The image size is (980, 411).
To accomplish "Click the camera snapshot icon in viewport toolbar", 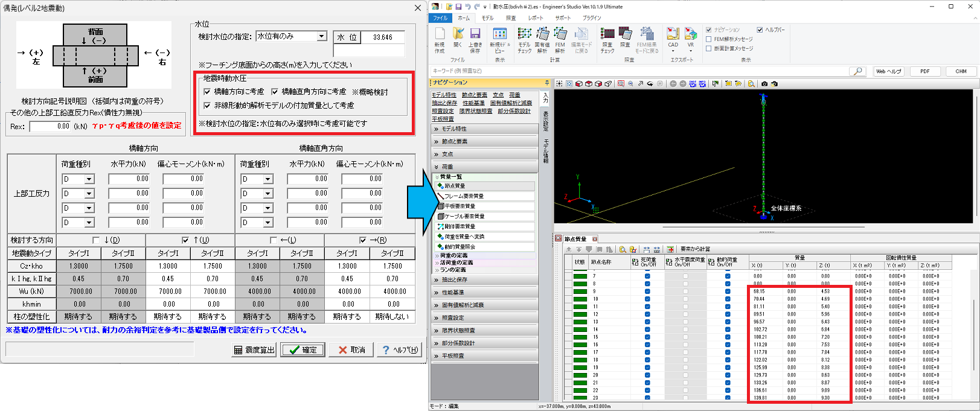I will [764, 84].
